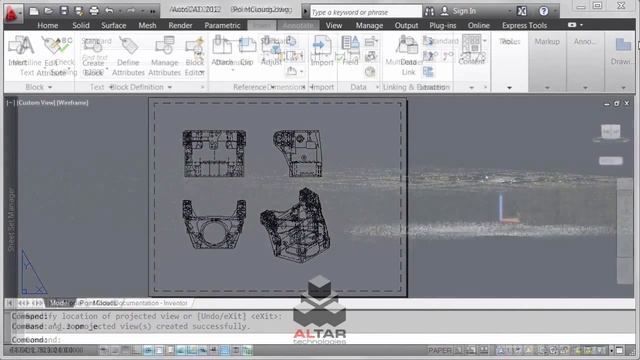Click the Save As icon

(x=79, y=11)
